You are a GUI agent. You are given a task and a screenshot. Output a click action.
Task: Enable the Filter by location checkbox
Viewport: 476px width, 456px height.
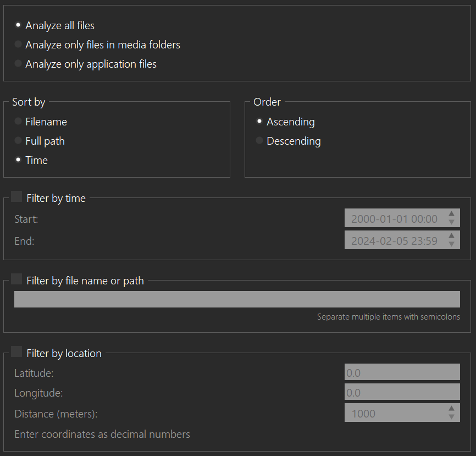pyautogui.click(x=17, y=352)
